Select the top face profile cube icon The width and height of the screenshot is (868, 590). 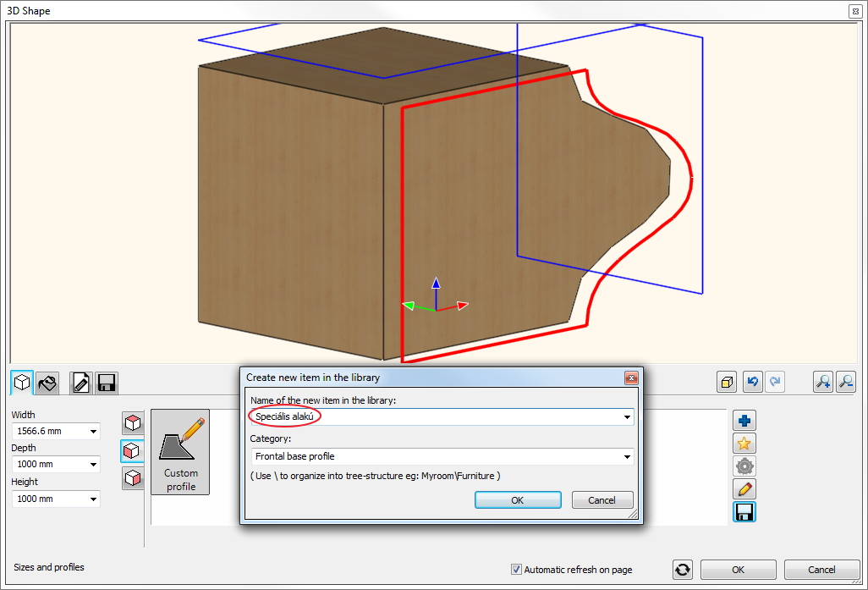click(132, 423)
